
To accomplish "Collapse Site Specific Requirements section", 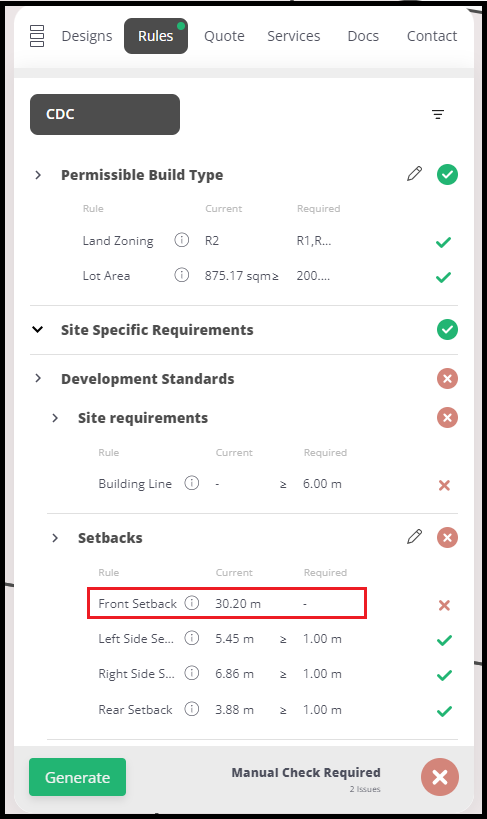I will click(38, 330).
